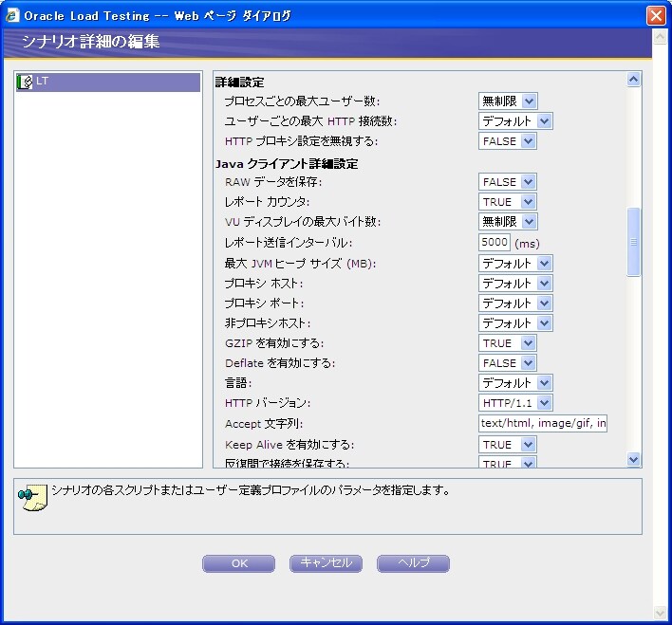Click the レポート送信インターバル input field
This screenshot has height=625, width=672.
click(x=495, y=242)
